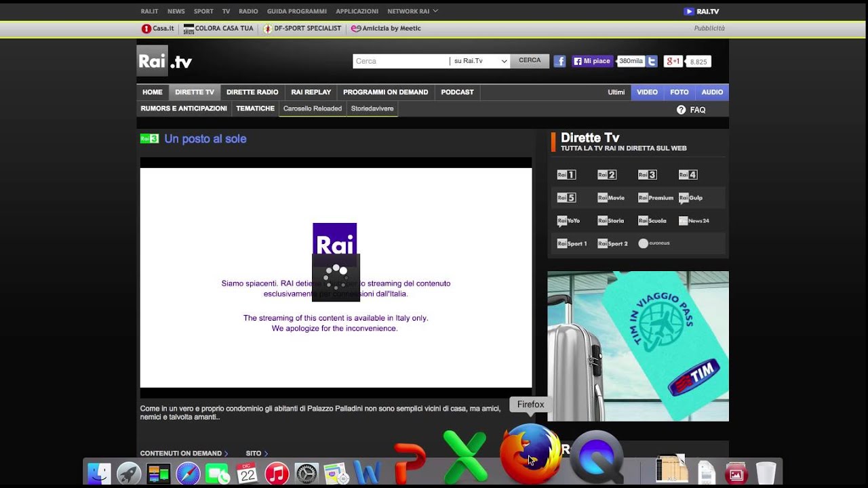Select the Rai Sport 2 channel logo
Viewport: 868px width, 488px height.
click(612, 243)
